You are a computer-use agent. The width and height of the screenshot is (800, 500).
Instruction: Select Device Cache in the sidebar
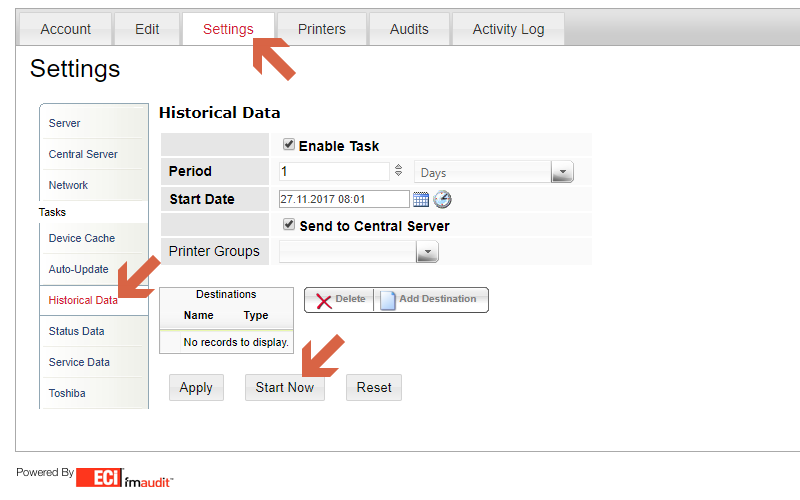(82, 238)
